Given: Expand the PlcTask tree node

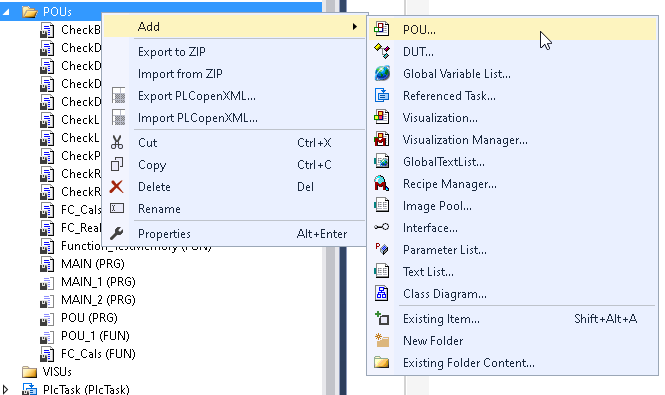Looking at the screenshot, I should click(5, 389).
